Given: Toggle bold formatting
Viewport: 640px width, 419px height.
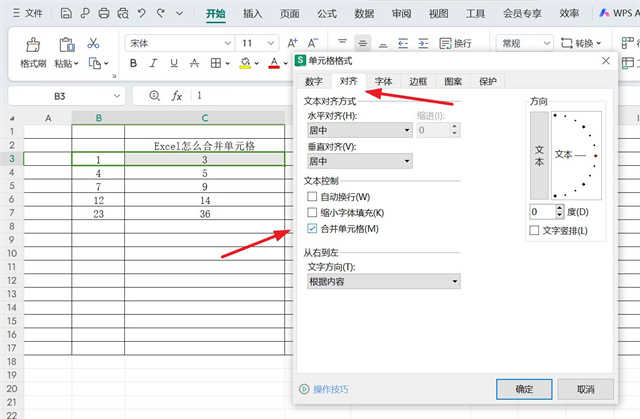Looking at the screenshot, I should pyautogui.click(x=133, y=63).
